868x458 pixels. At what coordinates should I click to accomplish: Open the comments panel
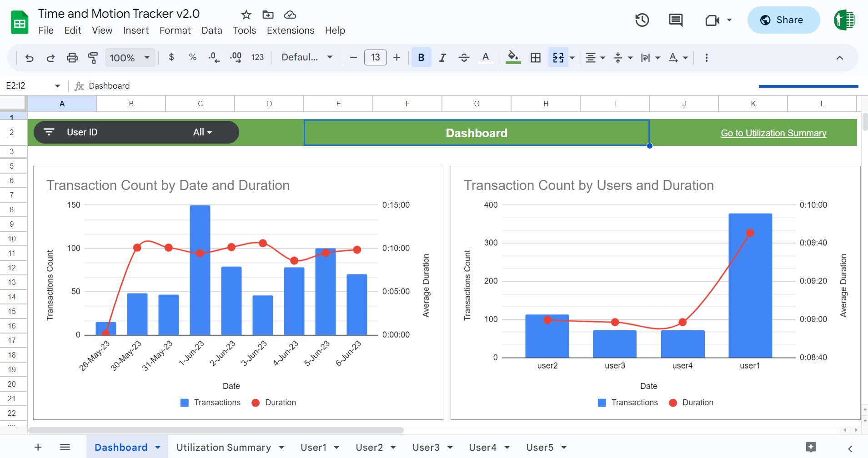676,20
